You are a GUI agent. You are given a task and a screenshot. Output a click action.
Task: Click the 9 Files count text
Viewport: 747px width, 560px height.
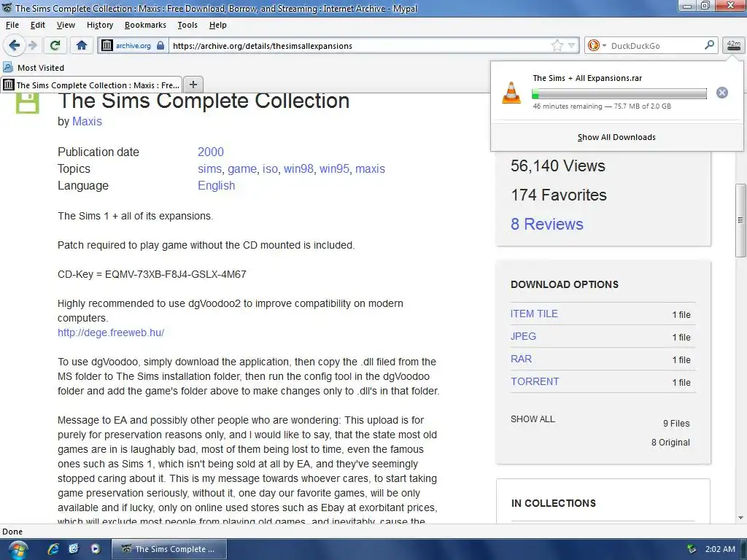tap(676, 424)
